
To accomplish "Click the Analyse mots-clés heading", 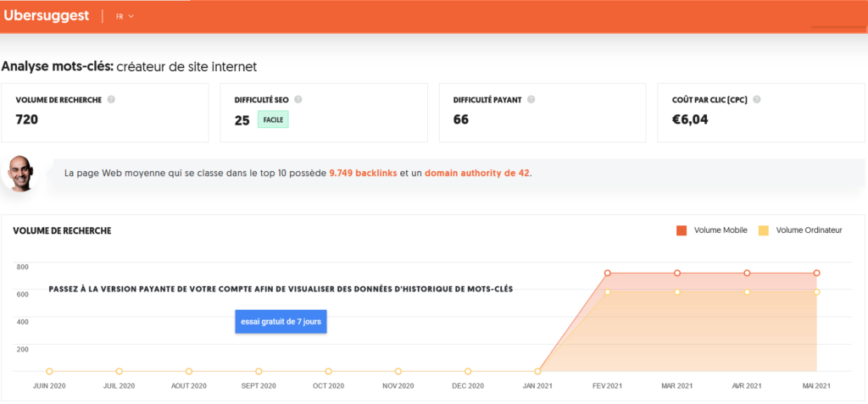I will click(x=57, y=67).
